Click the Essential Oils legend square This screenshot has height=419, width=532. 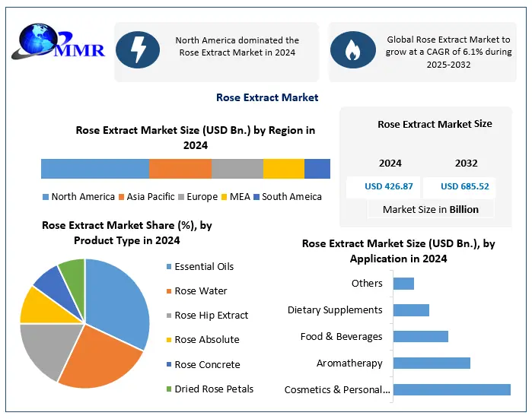[x=167, y=267]
